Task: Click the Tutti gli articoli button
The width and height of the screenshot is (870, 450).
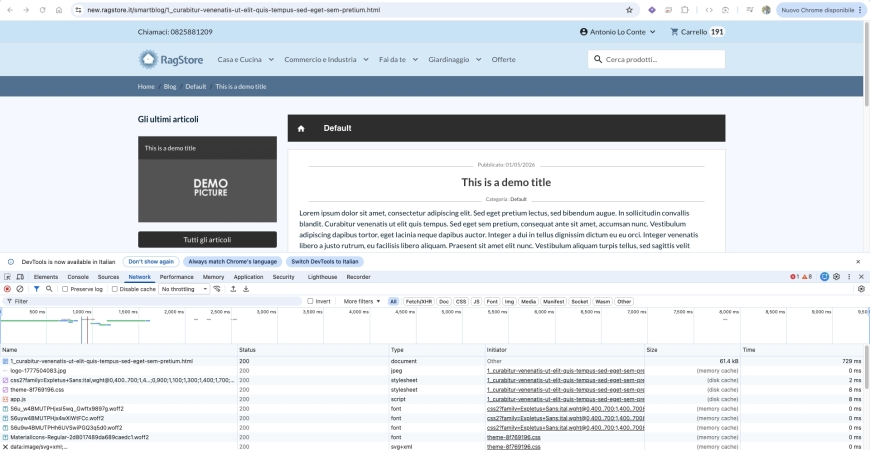Action: pos(207,240)
